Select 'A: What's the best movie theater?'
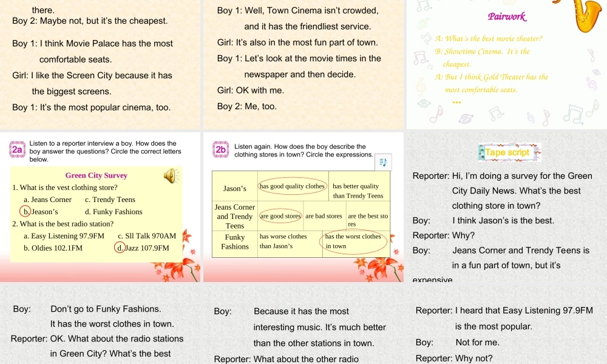 click(x=489, y=39)
